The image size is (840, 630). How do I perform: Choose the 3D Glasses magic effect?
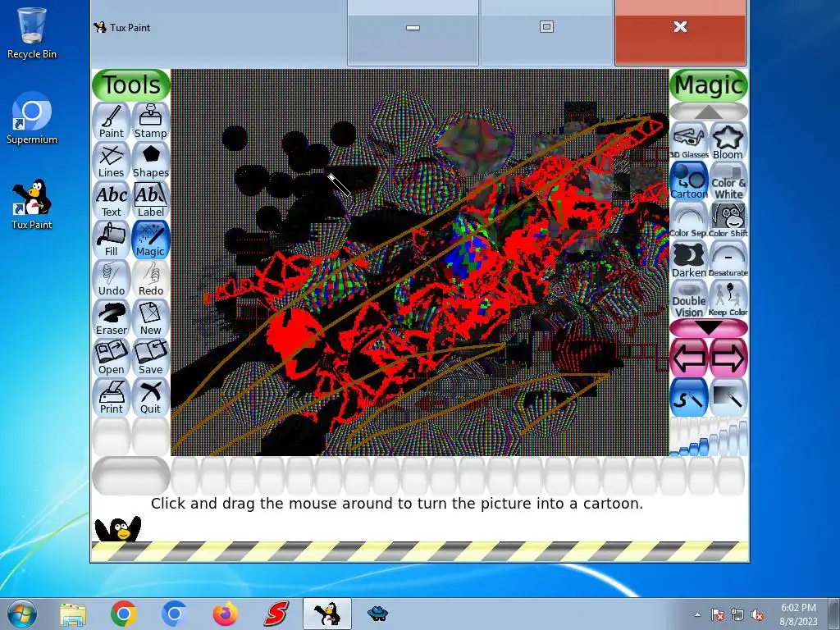(x=689, y=141)
